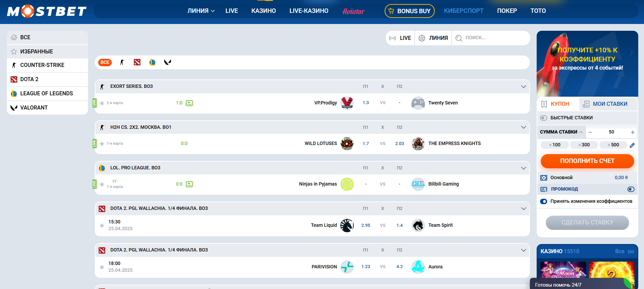
Task: Favorite the Ninjas in Pyjamas match star
Action: pos(102,184)
